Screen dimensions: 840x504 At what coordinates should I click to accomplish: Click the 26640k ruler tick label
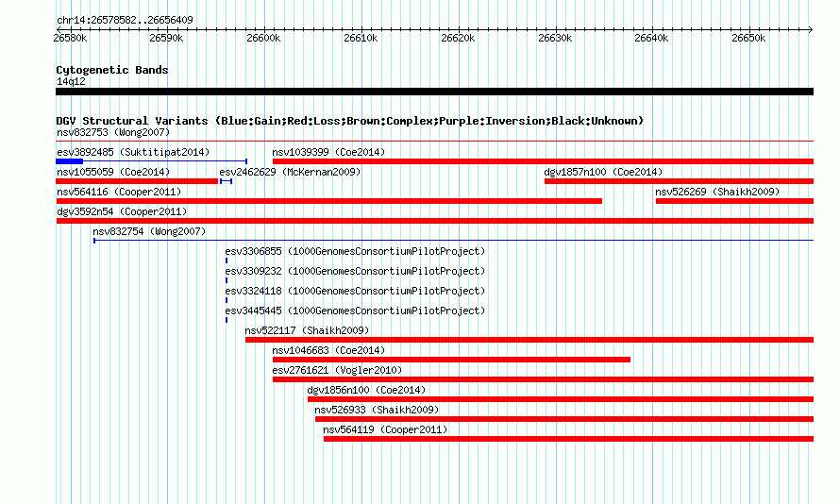pos(651,38)
